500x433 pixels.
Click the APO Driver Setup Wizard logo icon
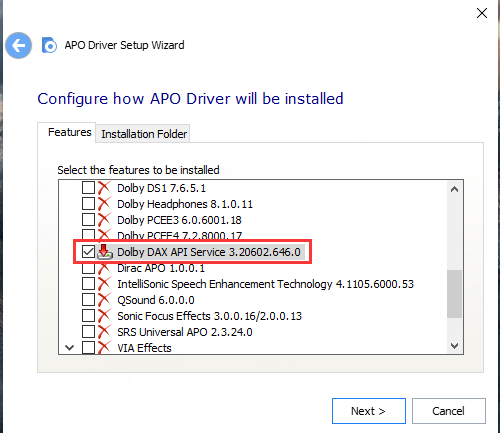[49, 45]
